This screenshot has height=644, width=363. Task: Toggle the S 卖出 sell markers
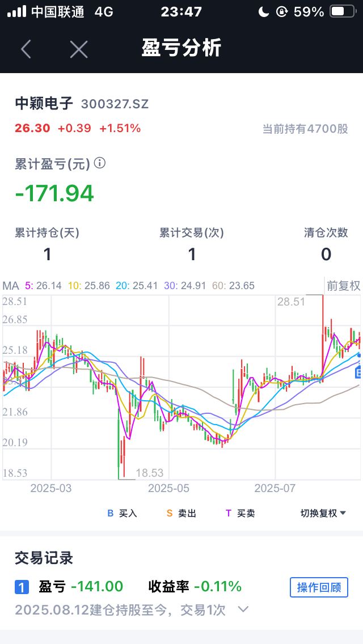181,513
